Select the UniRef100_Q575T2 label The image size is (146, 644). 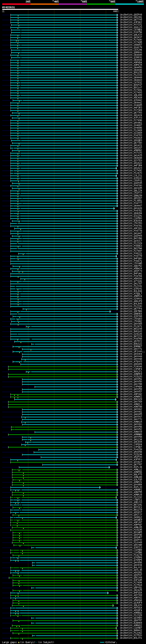[131, 341]
